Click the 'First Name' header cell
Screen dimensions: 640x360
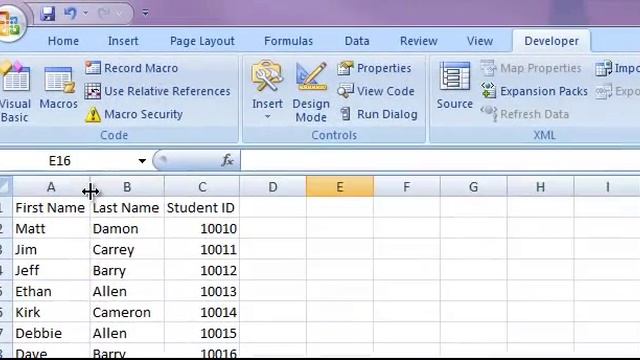(x=51, y=208)
